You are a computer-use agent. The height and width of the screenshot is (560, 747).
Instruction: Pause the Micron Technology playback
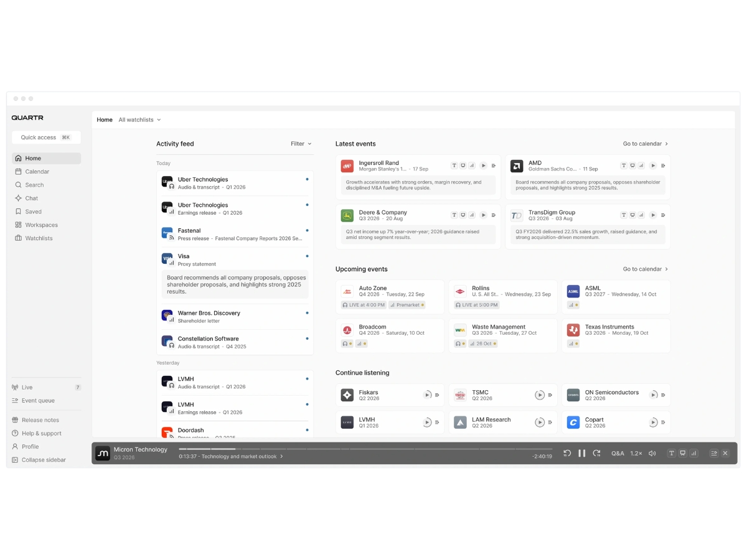(582, 454)
